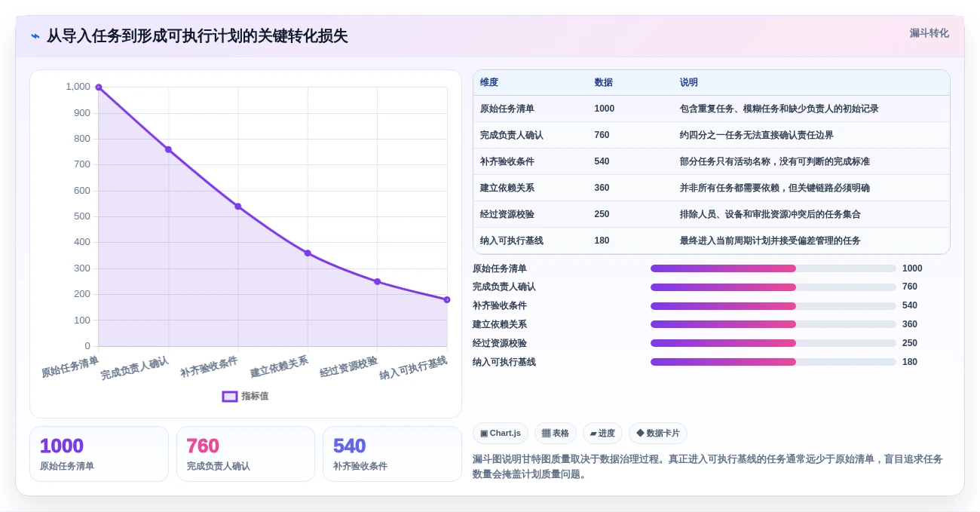
Task: Click x-axis label 原始任务清单
Action: click(x=70, y=366)
